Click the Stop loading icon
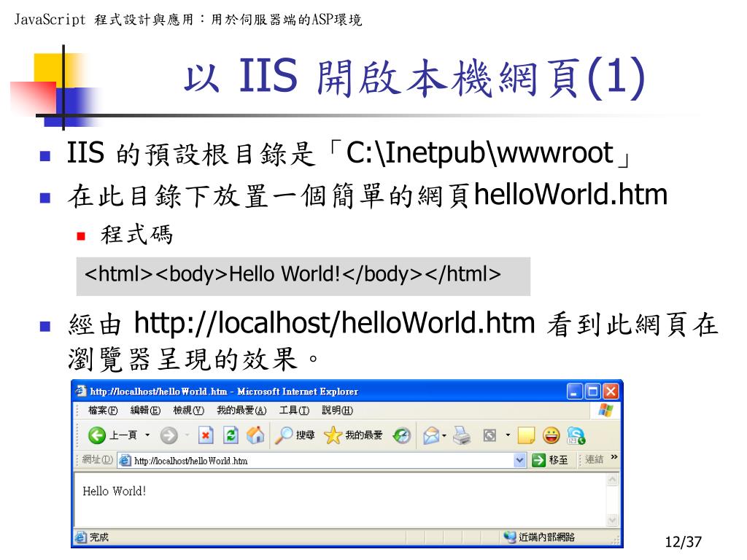 (x=205, y=435)
